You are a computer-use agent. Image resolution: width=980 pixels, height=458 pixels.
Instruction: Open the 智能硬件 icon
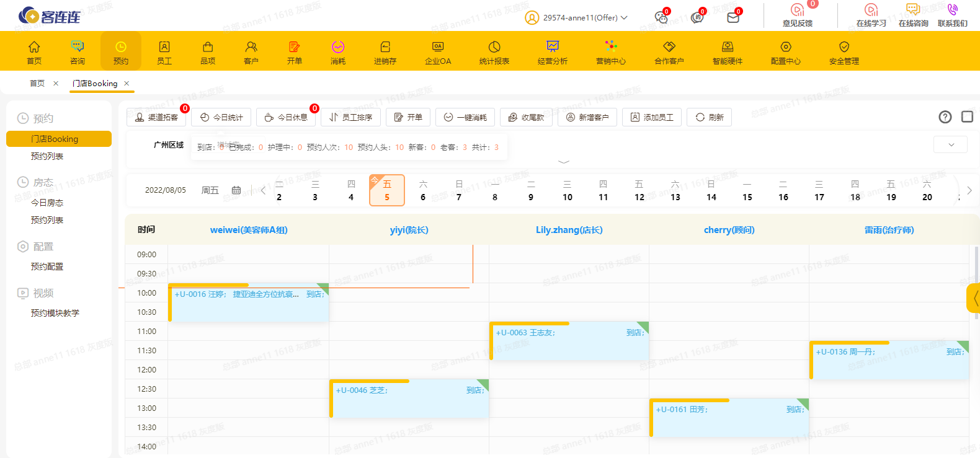(728, 47)
